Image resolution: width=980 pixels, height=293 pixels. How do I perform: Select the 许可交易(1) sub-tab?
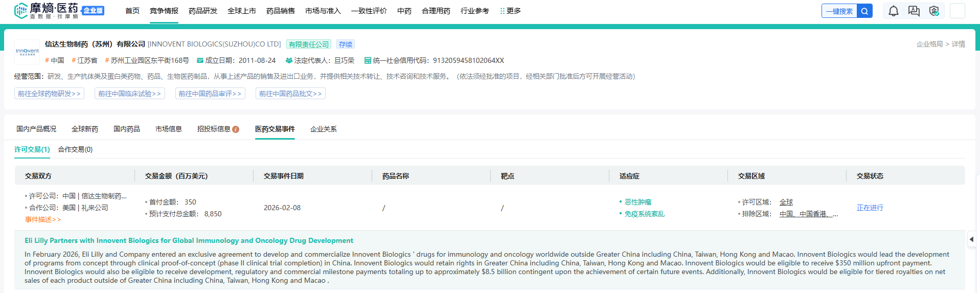tap(32, 149)
